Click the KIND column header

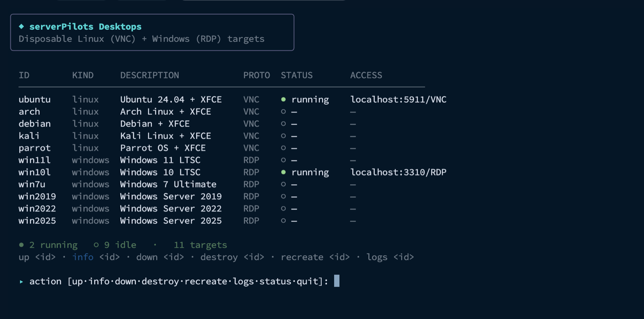click(83, 75)
